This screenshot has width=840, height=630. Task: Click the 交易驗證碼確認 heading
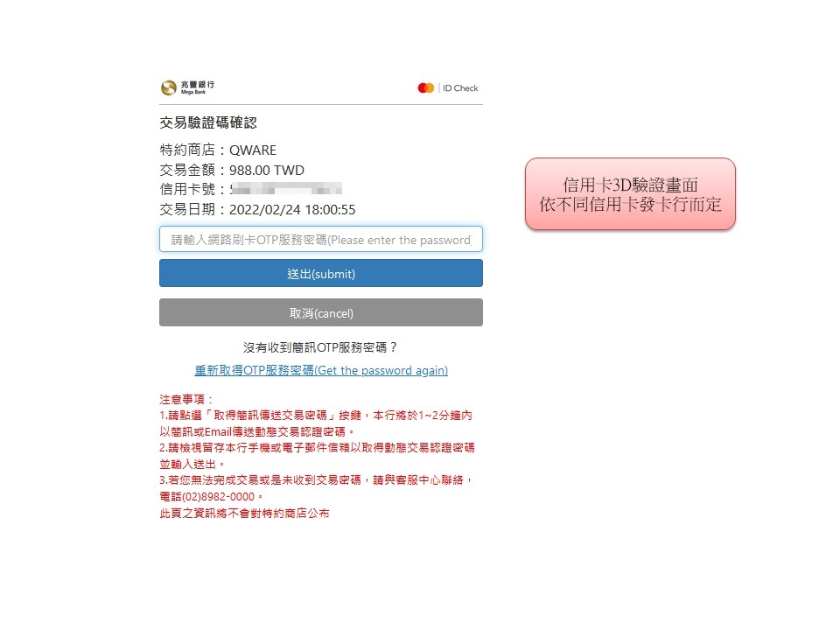coord(208,122)
